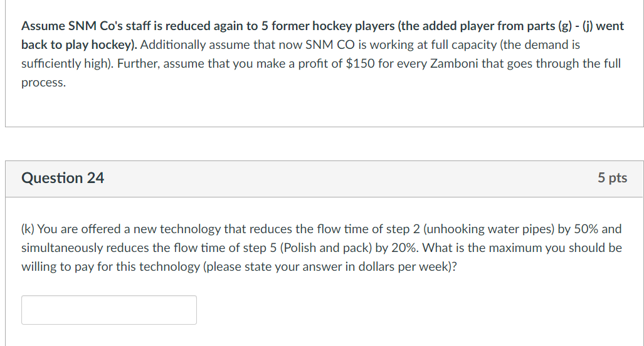
Task: Click the word 'process.' ending the intro
Action: (43, 83)
